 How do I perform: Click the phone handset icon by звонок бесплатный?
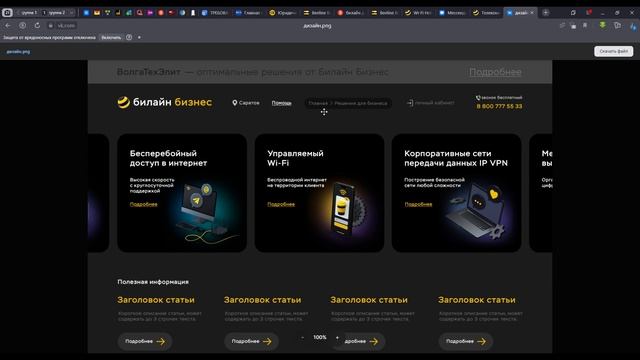pyautogui.click(x=478, y=98)
